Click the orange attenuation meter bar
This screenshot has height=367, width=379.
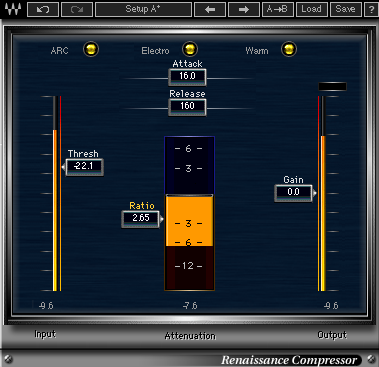(x=189, y=221)
